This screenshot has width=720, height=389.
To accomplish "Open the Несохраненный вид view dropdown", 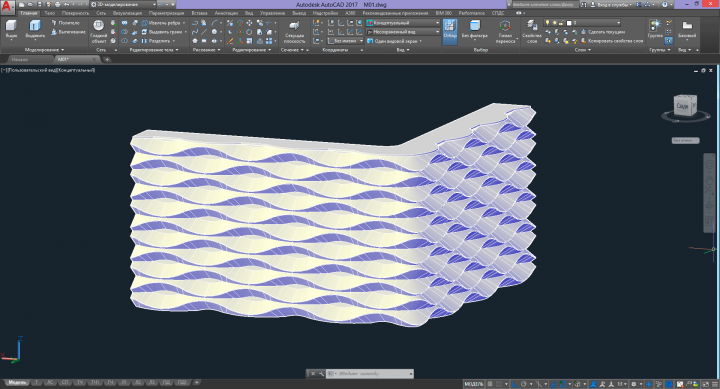I will [x=403, y=32].
